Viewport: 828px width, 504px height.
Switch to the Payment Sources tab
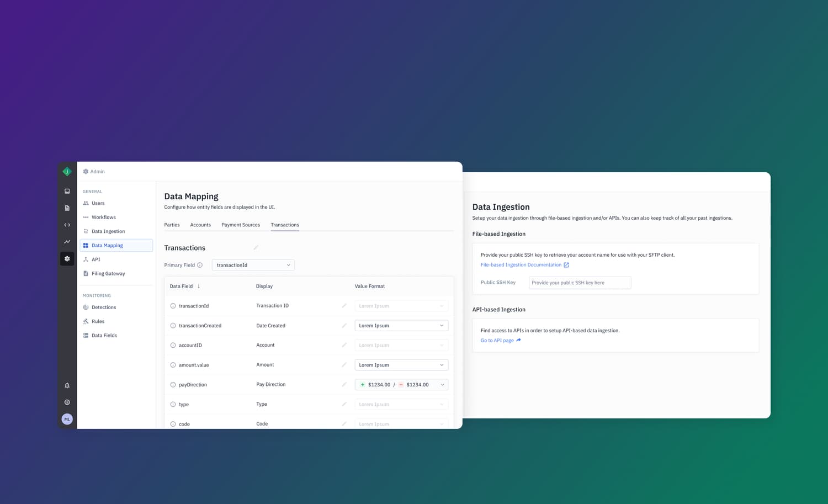pyautogui.click(x=241, y=225)
